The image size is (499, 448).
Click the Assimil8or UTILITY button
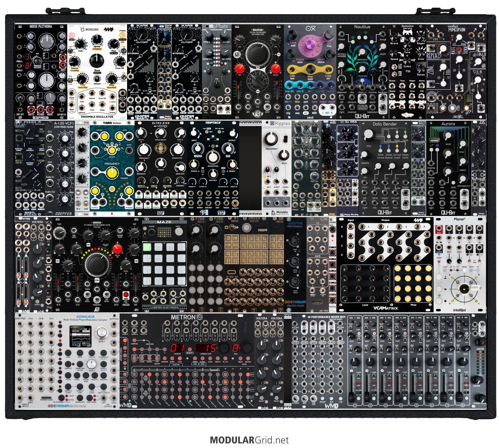[92, 353]
